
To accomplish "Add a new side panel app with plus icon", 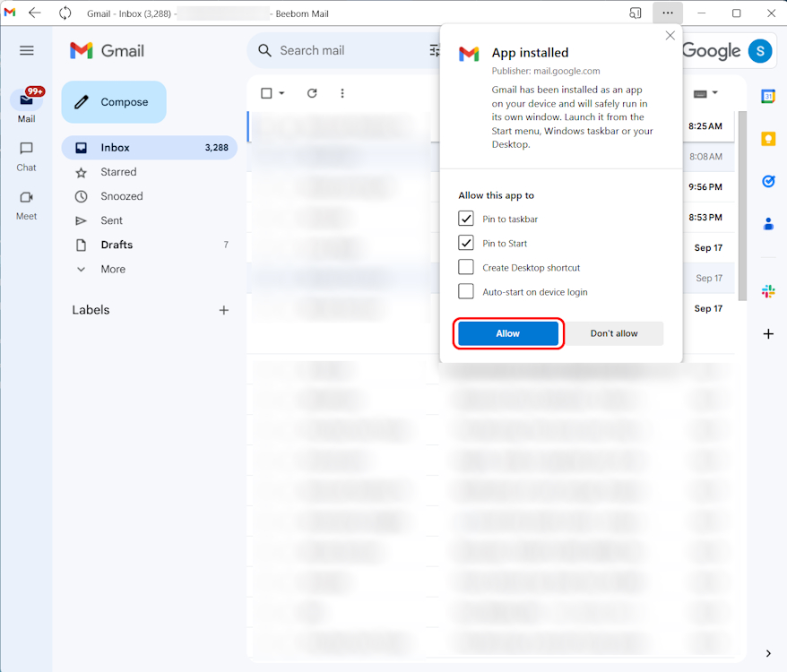I will pos(767,333).
